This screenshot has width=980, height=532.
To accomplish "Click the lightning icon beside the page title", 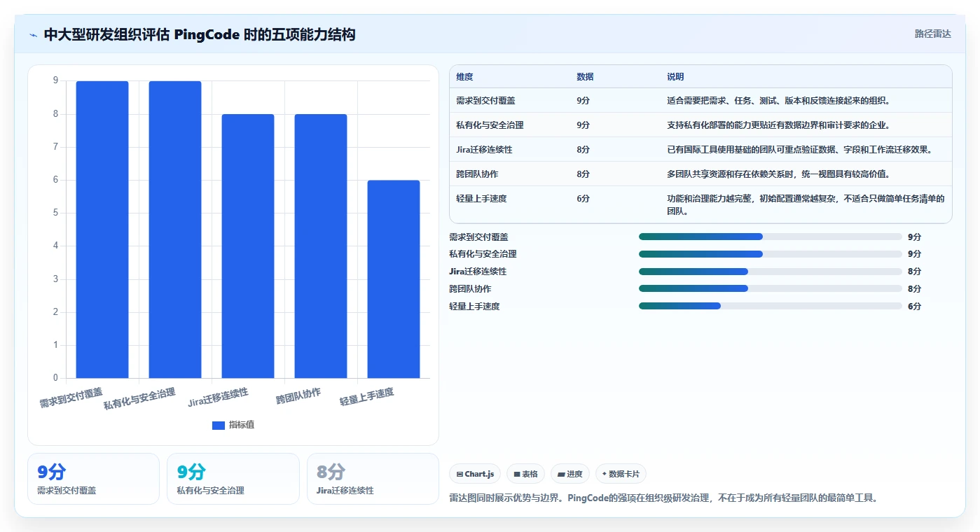I will pyautogui.click(x=33, y=34).
